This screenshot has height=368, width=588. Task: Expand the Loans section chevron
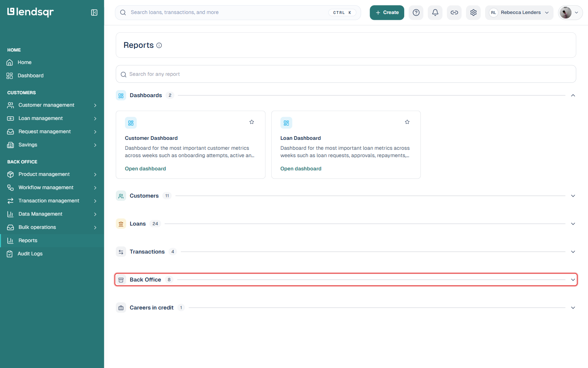[x=573, y=224]
